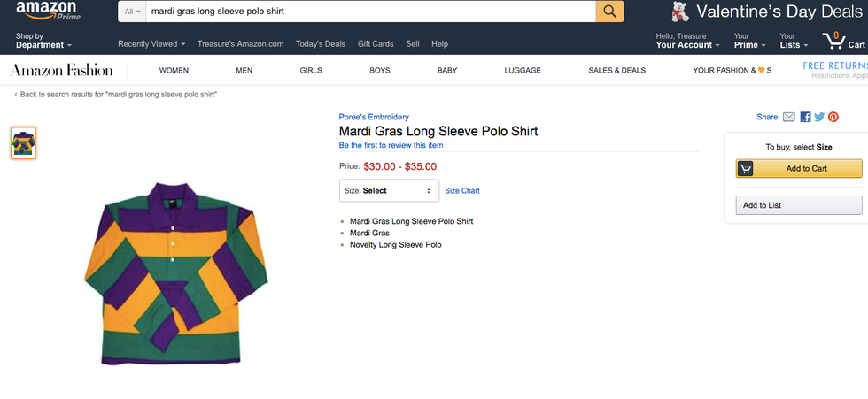
Task: Select the WOMEN fashion tab
Action: tap(174, 70)
